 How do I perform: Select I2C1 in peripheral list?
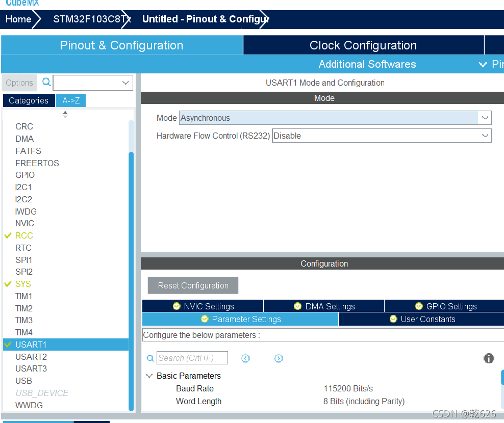click(23, 187)
